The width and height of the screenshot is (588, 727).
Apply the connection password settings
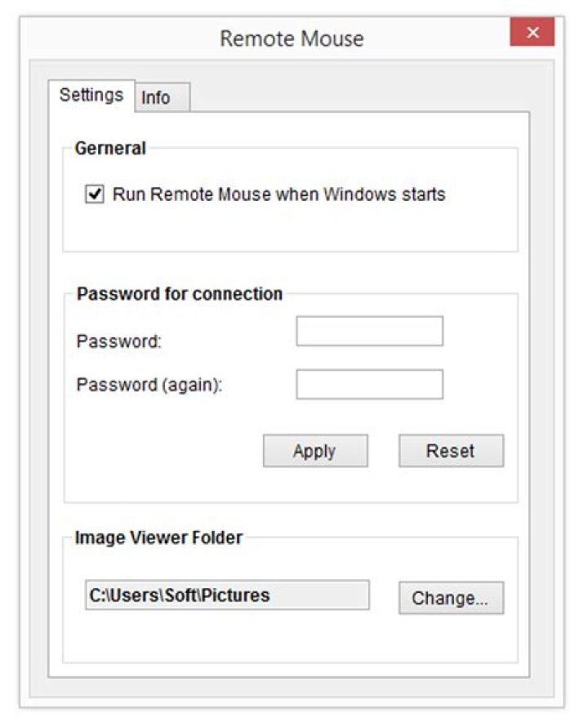pos(315,450)
